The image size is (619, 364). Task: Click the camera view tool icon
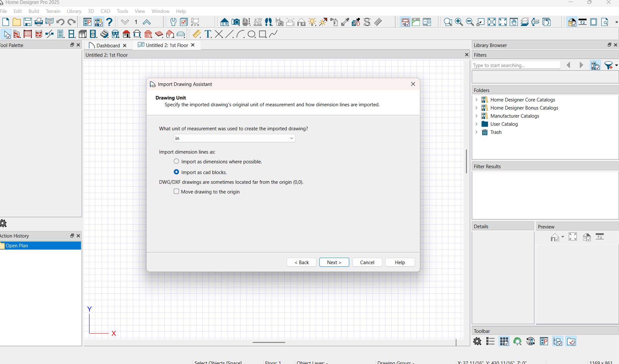point(235,22)
